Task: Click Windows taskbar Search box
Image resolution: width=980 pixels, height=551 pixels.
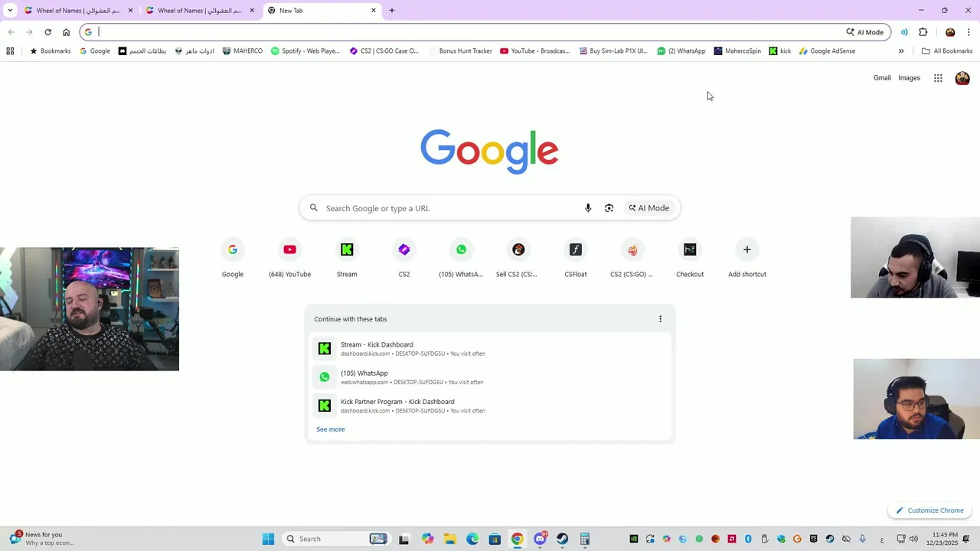Action: [335, 539]
